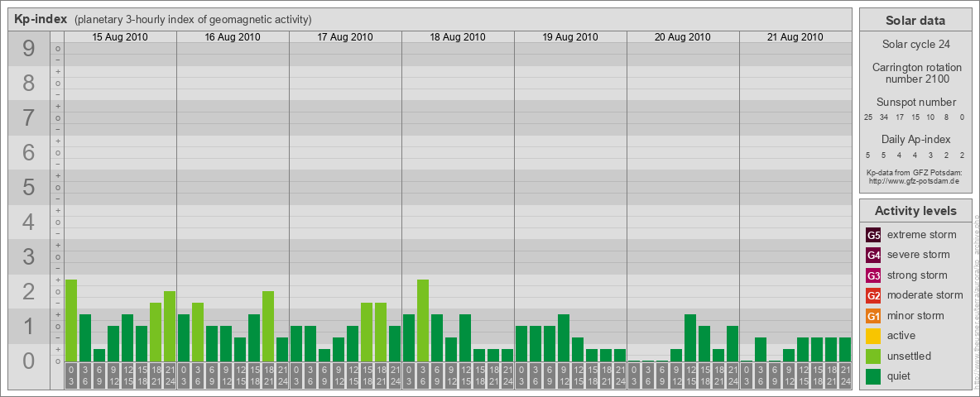This screenshot has height=397, width=980.
Task: Select the 17 Aug 2010 date header
Action: click(x=345, y=37)
